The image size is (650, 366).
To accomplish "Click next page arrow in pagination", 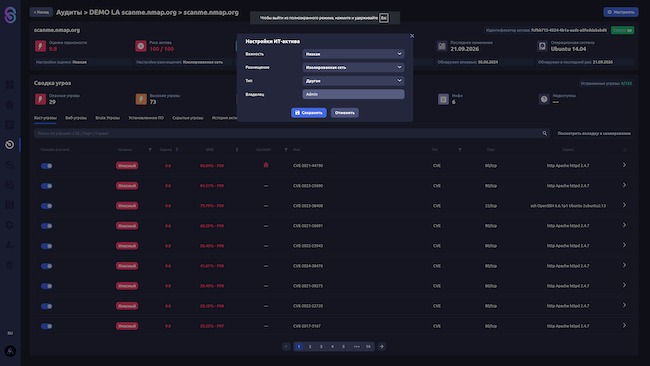I will (381, 347).
